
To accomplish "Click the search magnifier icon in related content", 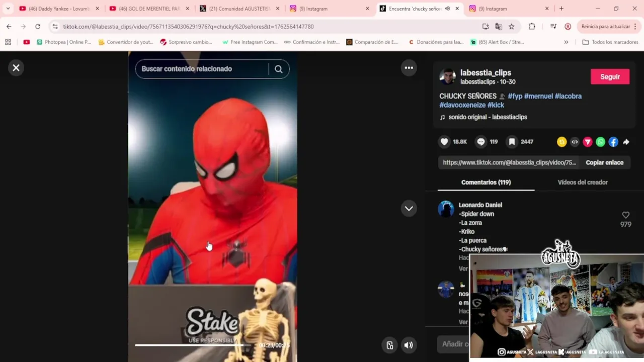I will click(x=278, y=69).
